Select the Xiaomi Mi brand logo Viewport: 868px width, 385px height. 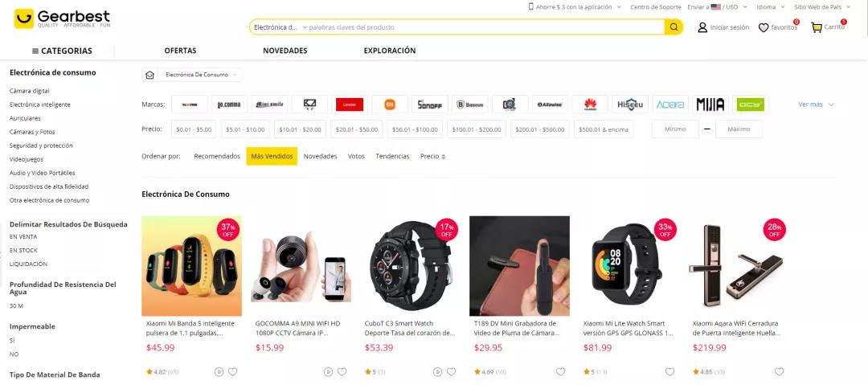point(390,104)
